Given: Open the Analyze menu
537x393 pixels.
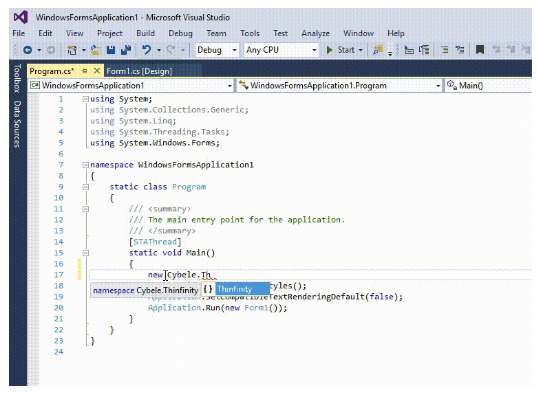Looking at the screenshot, I should point(315,33).
